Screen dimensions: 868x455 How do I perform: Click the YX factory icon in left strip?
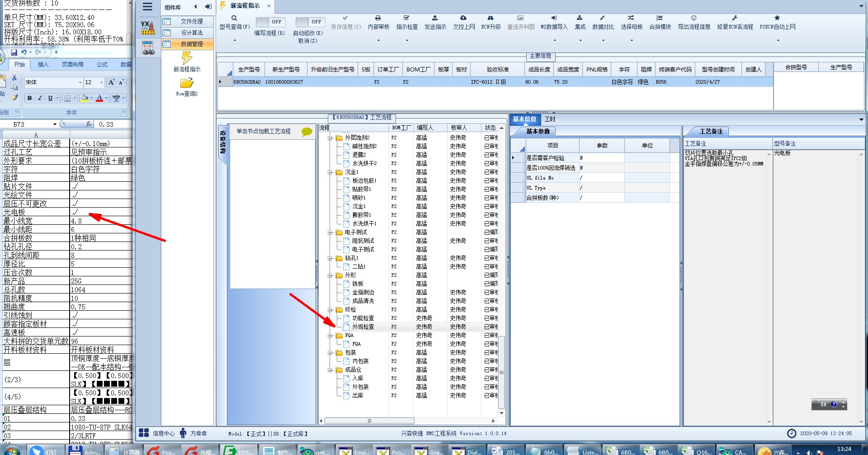coord(148,28)
